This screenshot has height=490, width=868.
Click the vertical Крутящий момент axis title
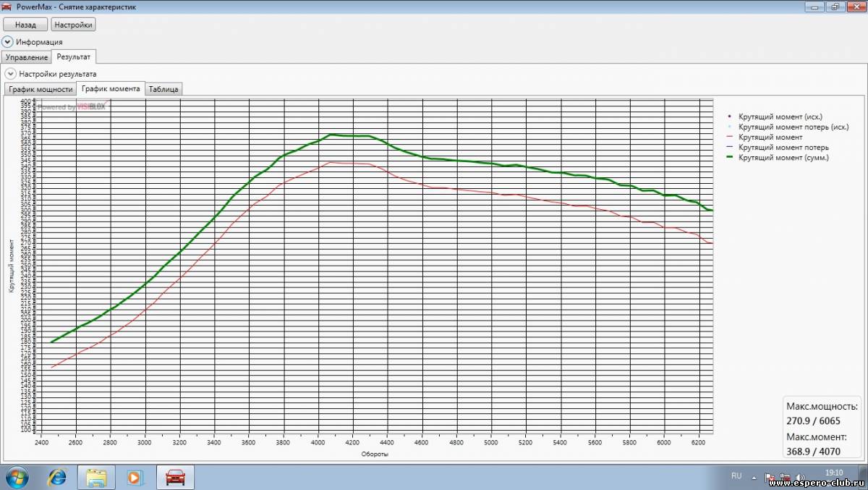12,266
